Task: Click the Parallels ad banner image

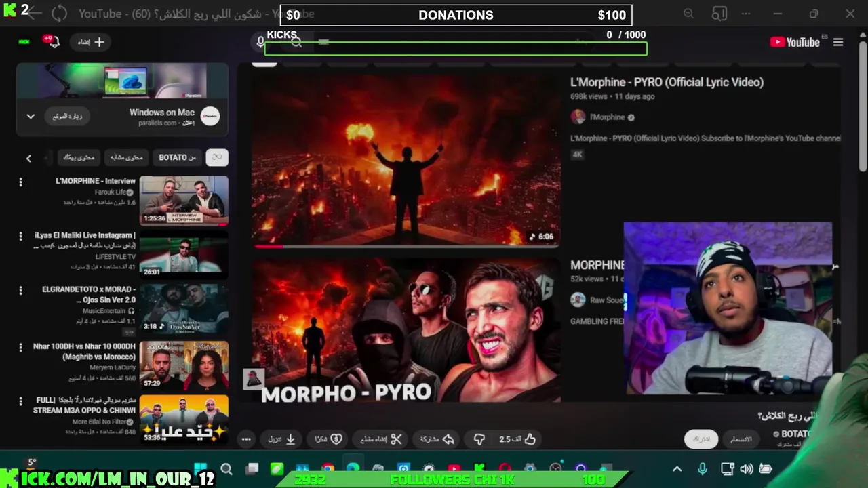Action: point(122,81)
